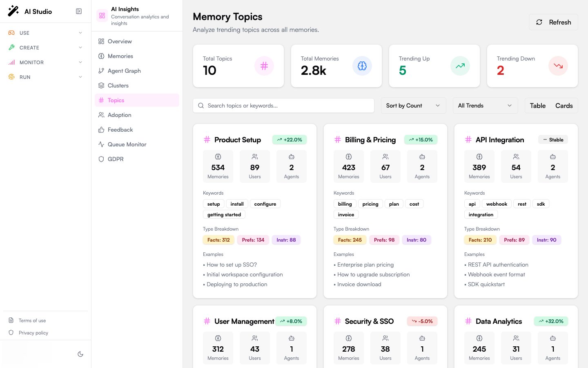Viewport: 588px width, 368px height.
Task: Click the Product Setup hash icon
Action: point(207,140)
